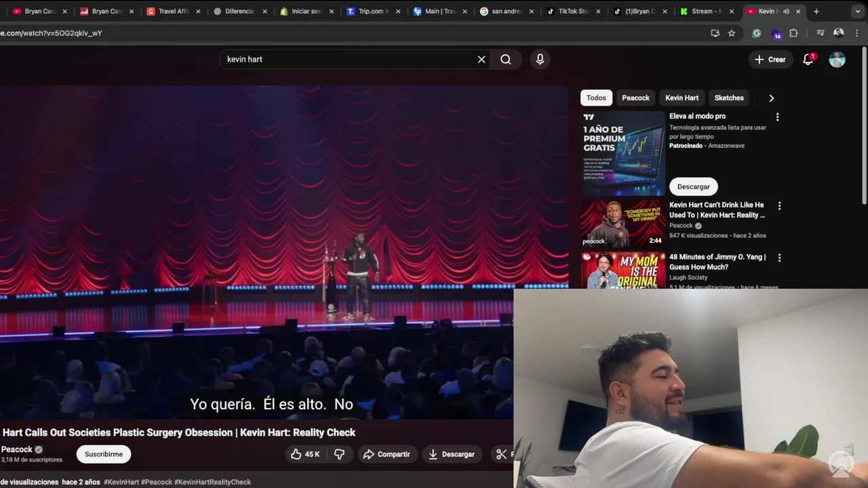Expand the tab search dropdown in Chrome
868x488 pixels.
click(858, 12)
